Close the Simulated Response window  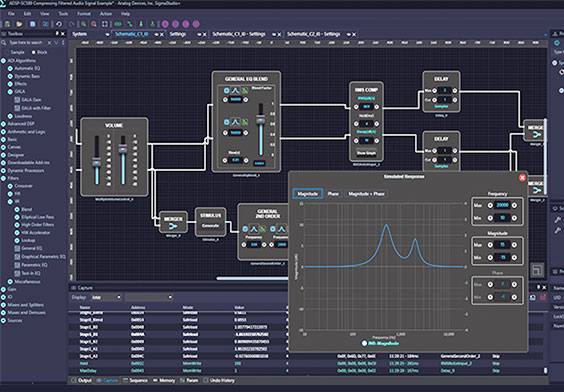(x=522, y=178)
